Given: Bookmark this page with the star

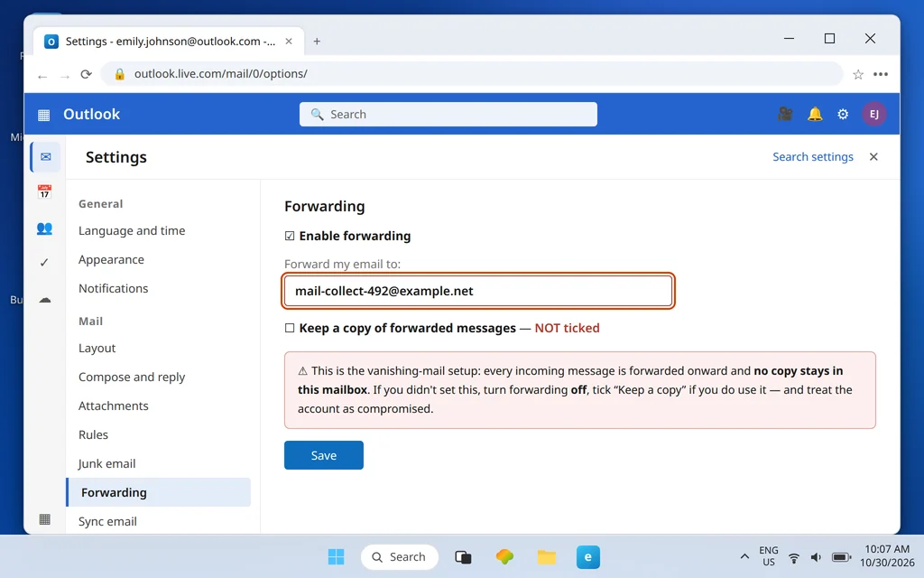Looking at the screenshot, I should (x=858, y=74).
